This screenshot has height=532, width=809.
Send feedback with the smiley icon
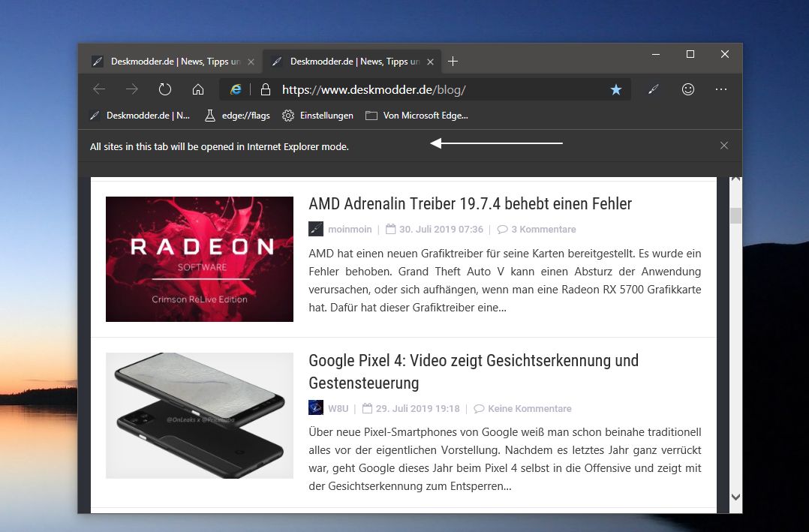687,89
